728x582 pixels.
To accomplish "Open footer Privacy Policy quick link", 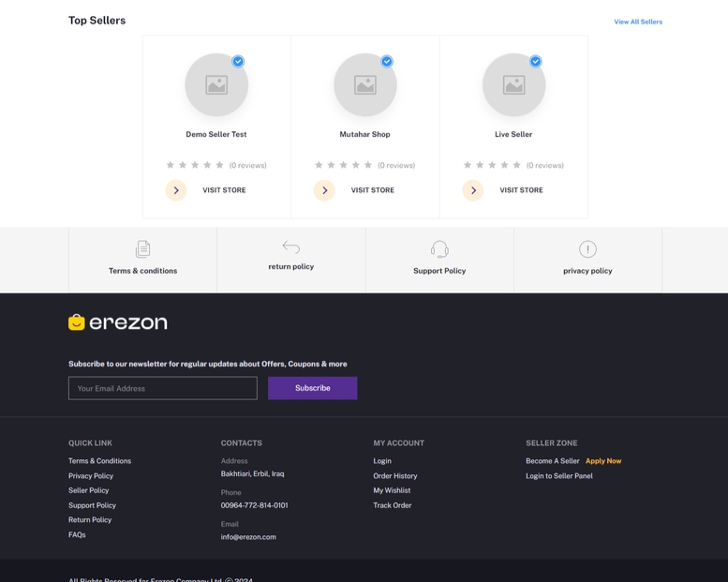I will (91, 476).
